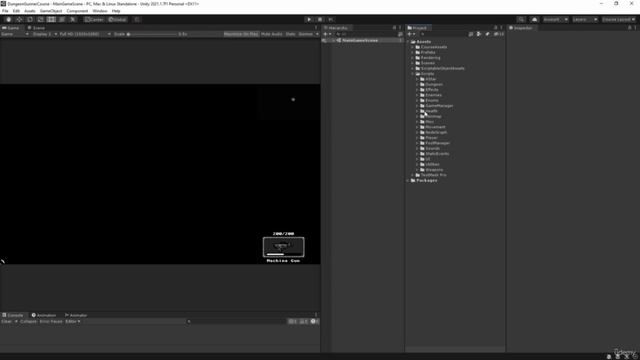The image size is (640, 360).
Task: Select the Rotate tool
Action: point(30,20)
